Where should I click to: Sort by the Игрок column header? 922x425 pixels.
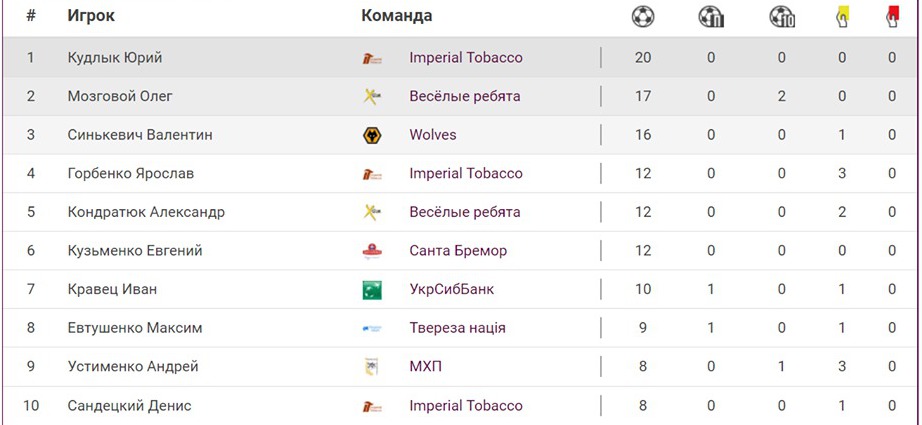91,16
